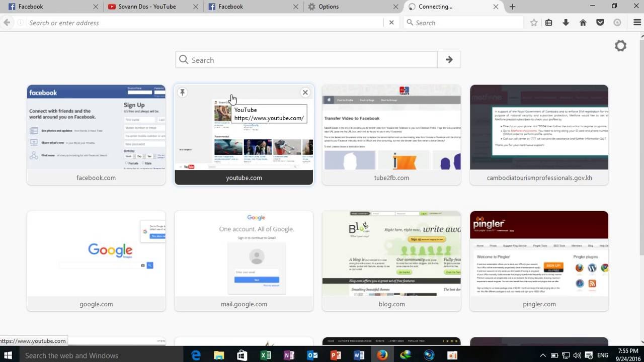The width and height of the screenshot is (644, 362).
Task: Open the Downloads arrow panel
Action: point(566,23)
